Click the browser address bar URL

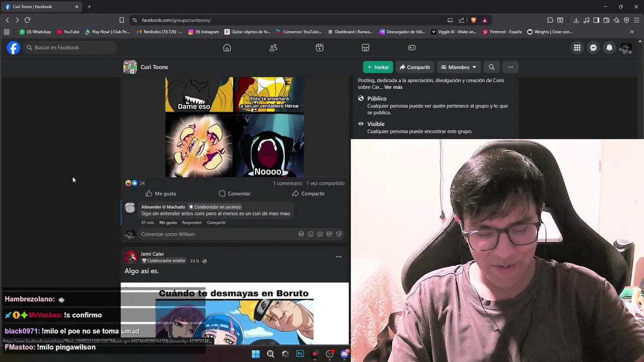pos(177,20)
